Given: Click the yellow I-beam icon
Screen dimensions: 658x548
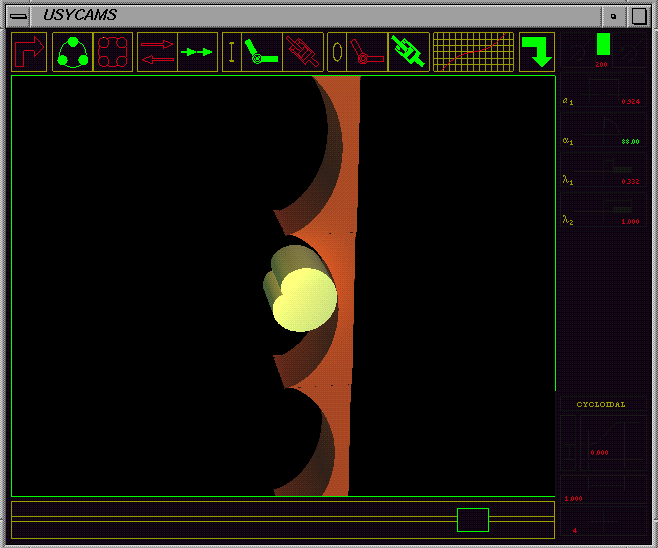Looking at the screenshot, I should coord(232,52).
